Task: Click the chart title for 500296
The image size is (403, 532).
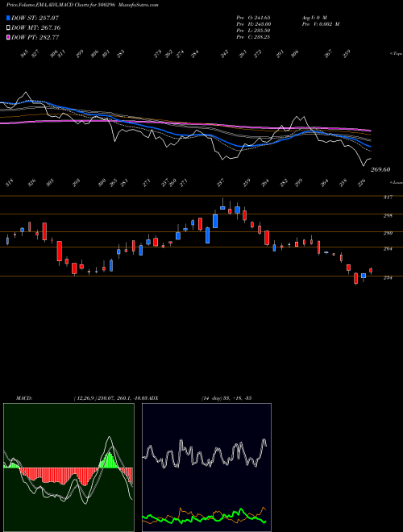Action: 82,5
